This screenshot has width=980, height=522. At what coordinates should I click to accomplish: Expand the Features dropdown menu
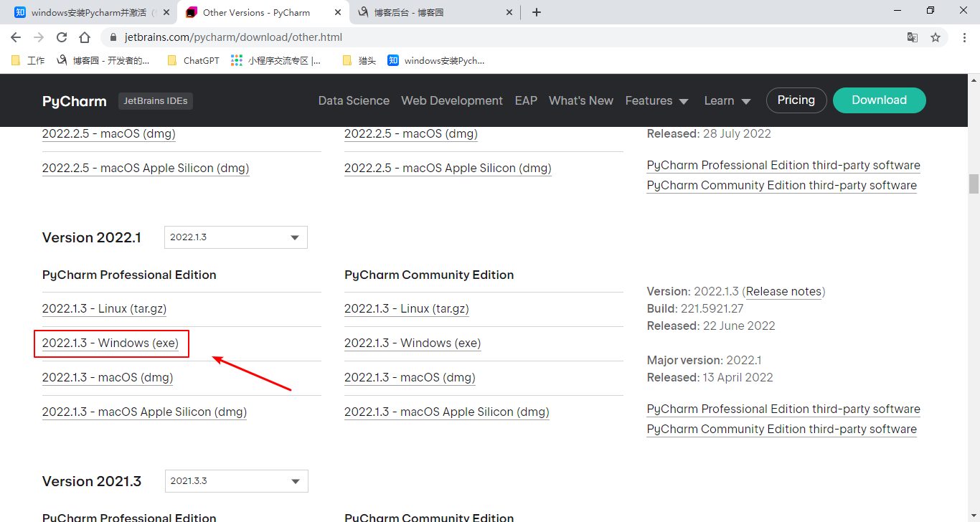tap(656, 100)
